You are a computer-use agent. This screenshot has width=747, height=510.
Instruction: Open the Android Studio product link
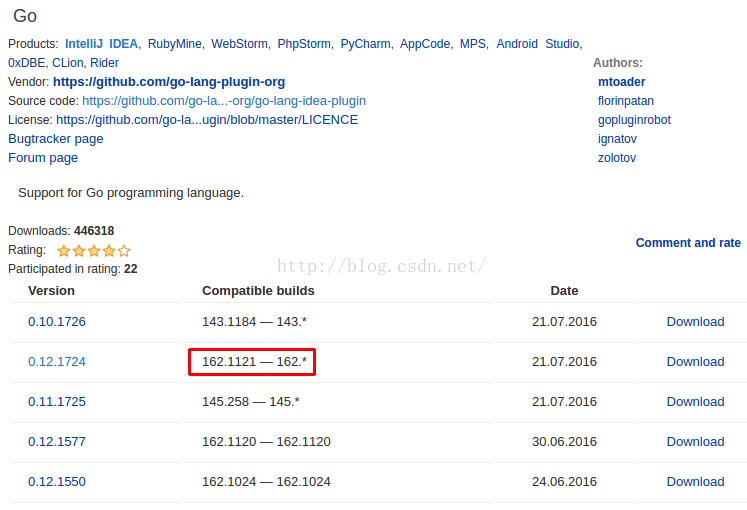(538, 44)
